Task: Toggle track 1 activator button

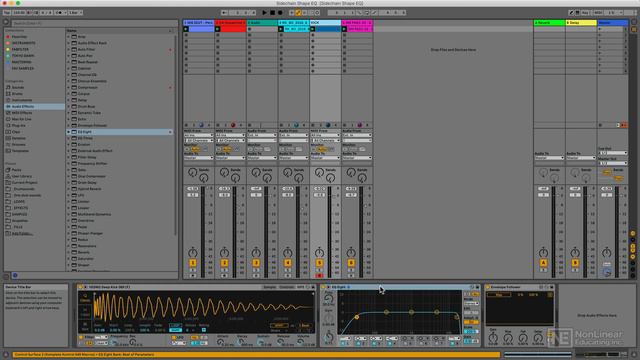Action: [193, 263]
